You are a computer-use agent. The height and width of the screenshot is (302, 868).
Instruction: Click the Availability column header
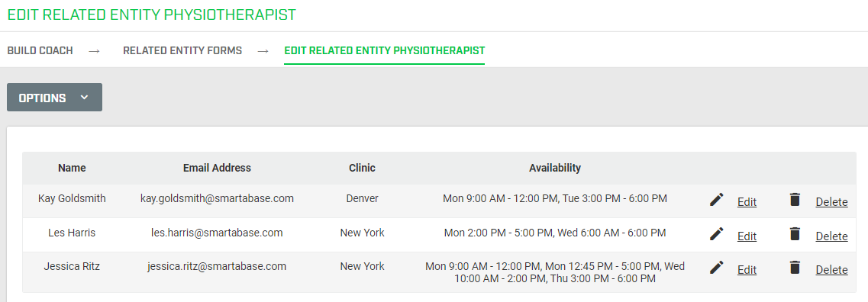click(555, 168)
